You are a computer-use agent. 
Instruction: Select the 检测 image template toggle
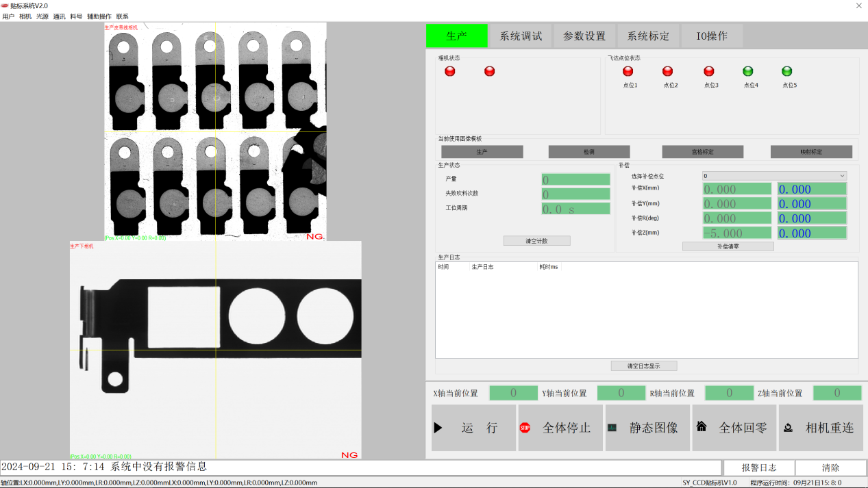[589, 152]
